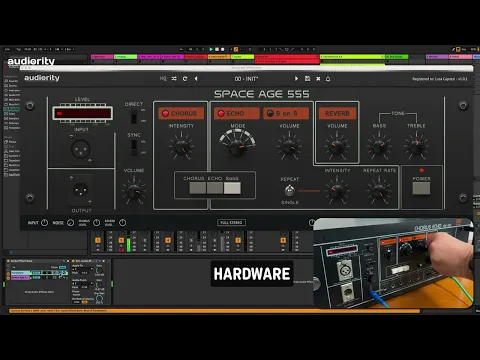Click the bottom INPUT trim knob

(44, 223)
